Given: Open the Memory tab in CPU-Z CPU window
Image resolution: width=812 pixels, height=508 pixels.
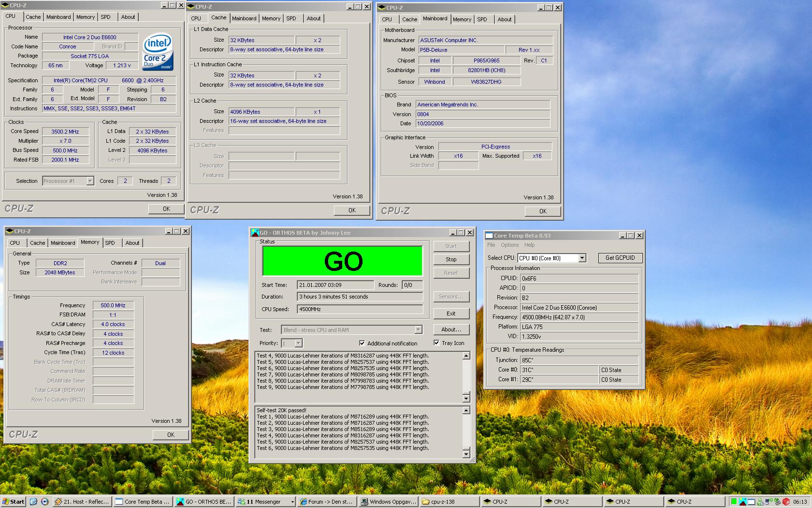Looking at the screenshot, I should pyautogui.click(x=86, y=17).
